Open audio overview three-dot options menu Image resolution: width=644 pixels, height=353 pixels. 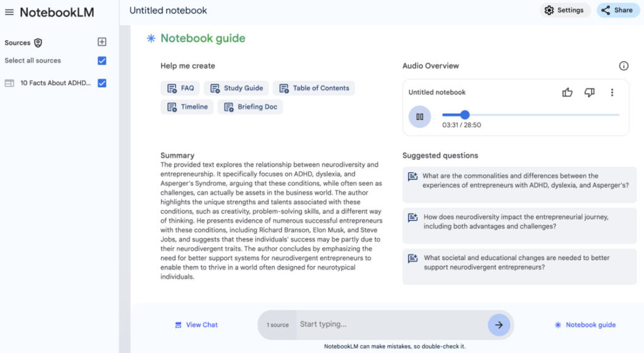coord(612,92)
